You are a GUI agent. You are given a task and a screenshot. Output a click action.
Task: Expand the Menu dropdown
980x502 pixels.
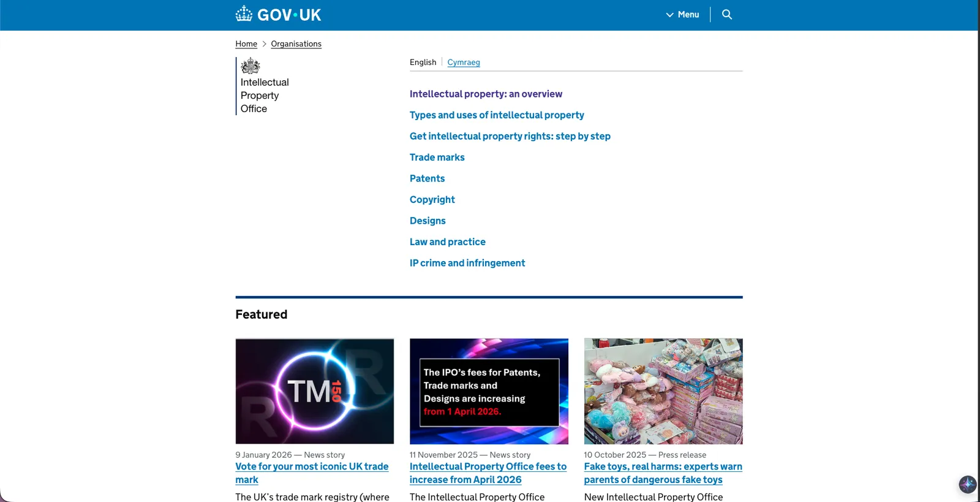click(x=682, y=15)
